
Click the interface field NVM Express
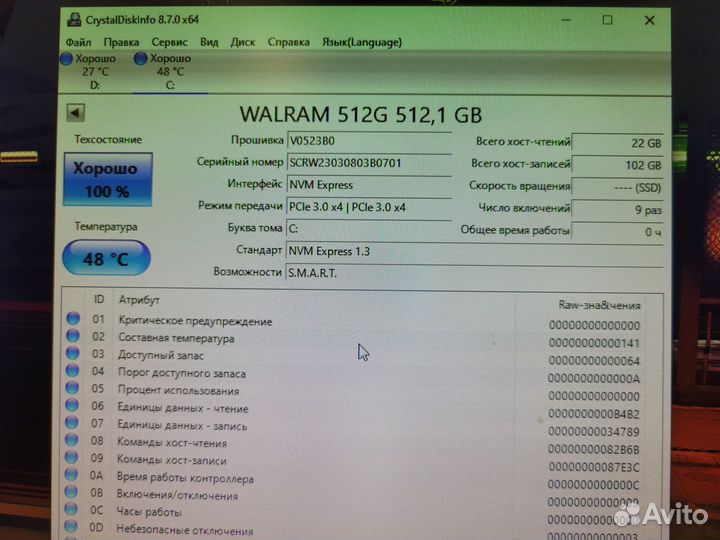(x=369, y=185)
